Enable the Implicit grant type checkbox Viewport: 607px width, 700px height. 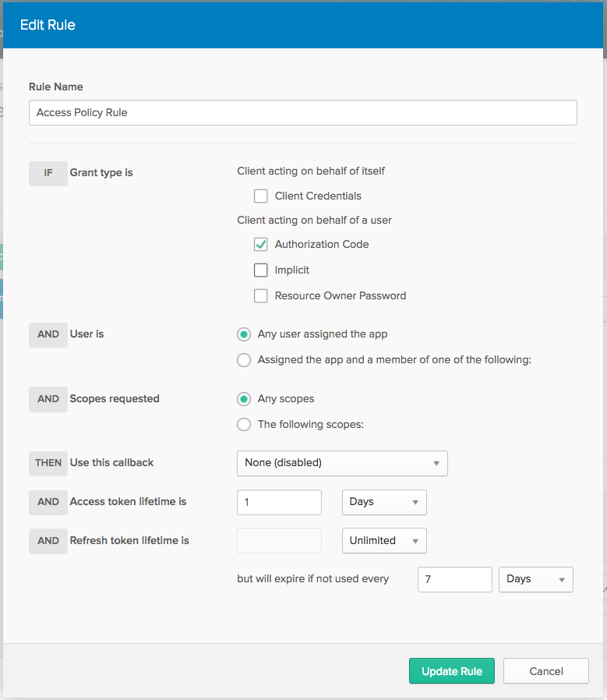point(261,270)
